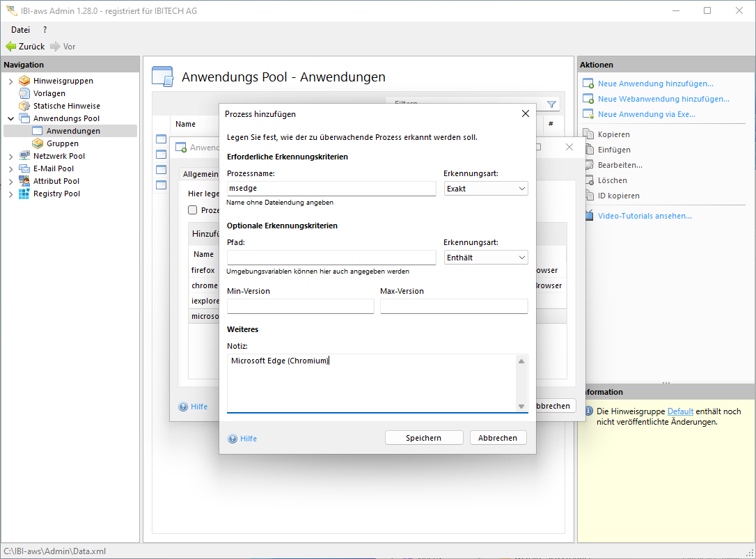Click into the Pfad input field
The height and width of the screenshot is (559, 756).
[331, 258]
